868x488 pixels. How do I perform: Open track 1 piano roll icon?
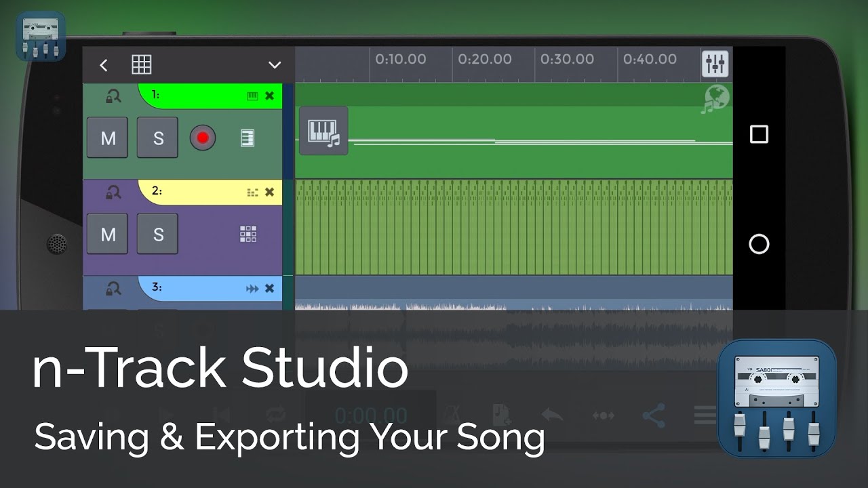coord(248,138)
